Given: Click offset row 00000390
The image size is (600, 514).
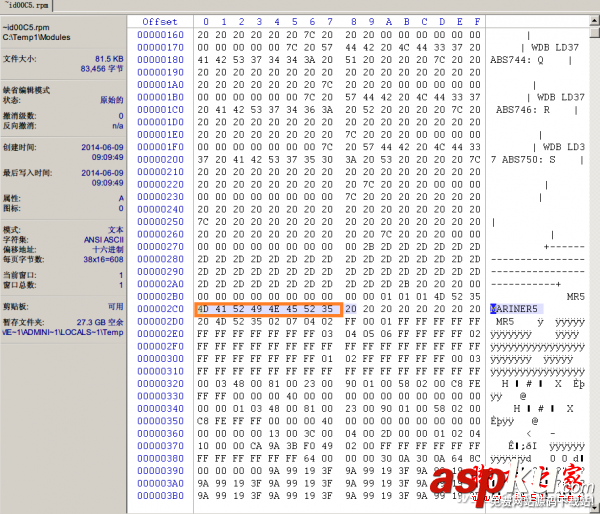Looking at the screenshot, I should coord(160,471).
